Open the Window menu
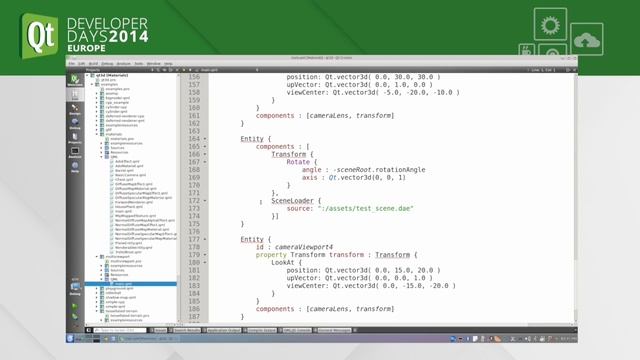Viewport: 640px width, 360px height. pos(154,64)
